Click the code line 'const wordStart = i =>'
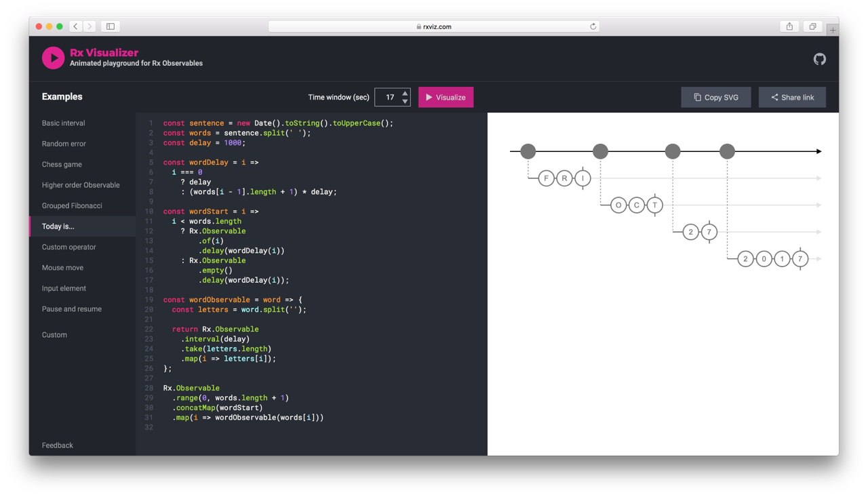868x497 pixels. coord(211,212)
